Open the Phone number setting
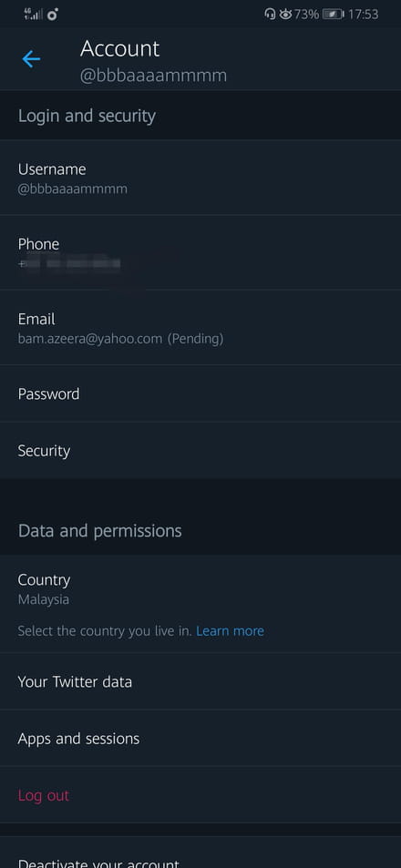 pos(200,252)
